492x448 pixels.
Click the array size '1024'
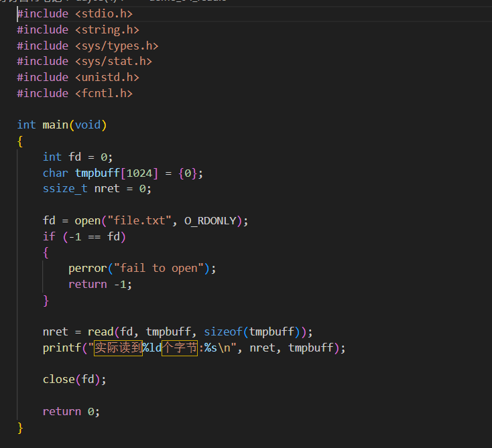[x=139, y=173]
